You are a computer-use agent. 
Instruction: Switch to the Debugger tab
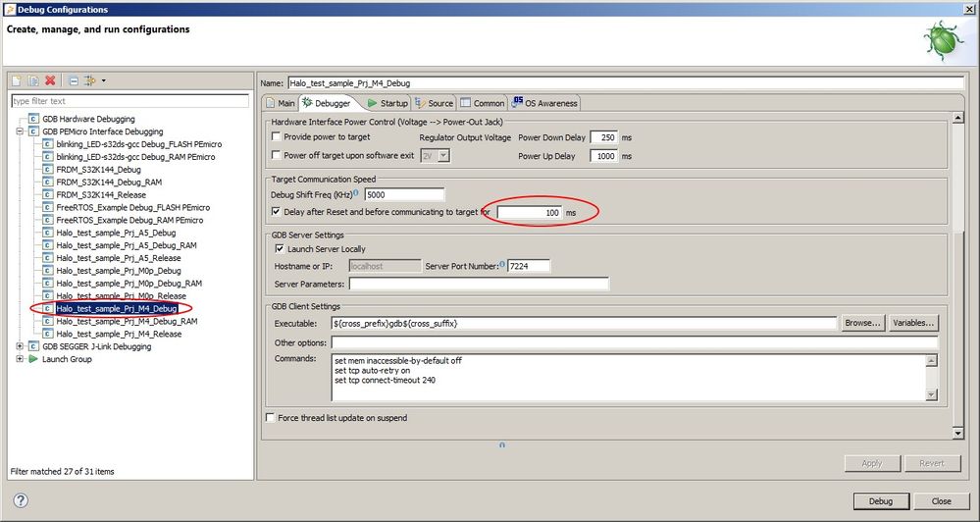(x=327, y=103)
